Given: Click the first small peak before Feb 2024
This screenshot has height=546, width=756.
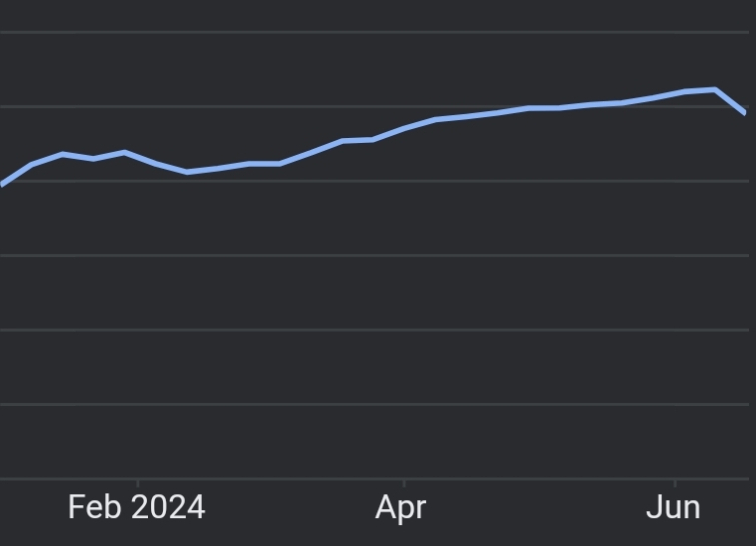Looking at the screenshot, I should pos(63,154).
